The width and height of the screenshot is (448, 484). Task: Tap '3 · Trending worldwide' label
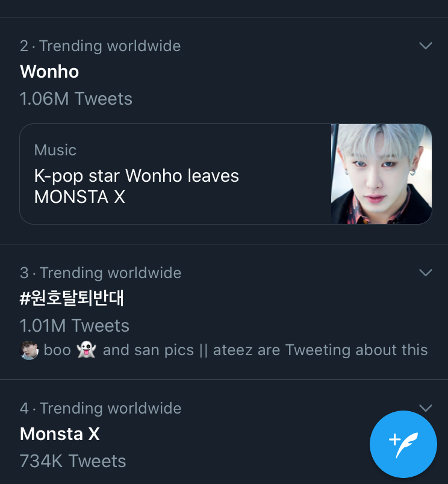pyautogui.click(x=101, y=273)
